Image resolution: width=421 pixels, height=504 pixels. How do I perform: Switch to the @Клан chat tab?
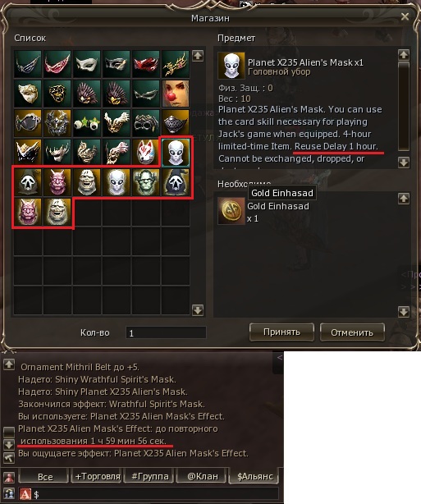coord(203,476)
